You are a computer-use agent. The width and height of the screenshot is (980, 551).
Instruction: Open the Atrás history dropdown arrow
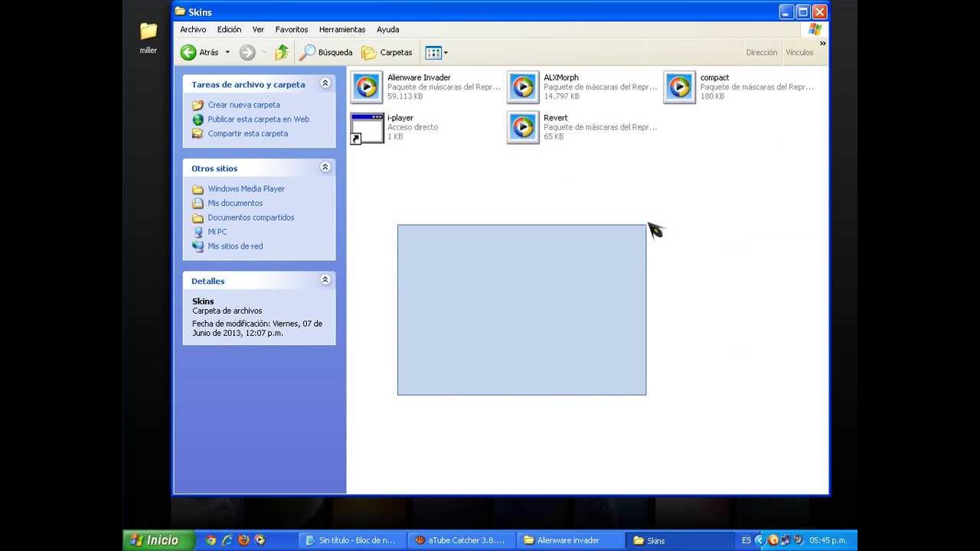click(227, 52)
